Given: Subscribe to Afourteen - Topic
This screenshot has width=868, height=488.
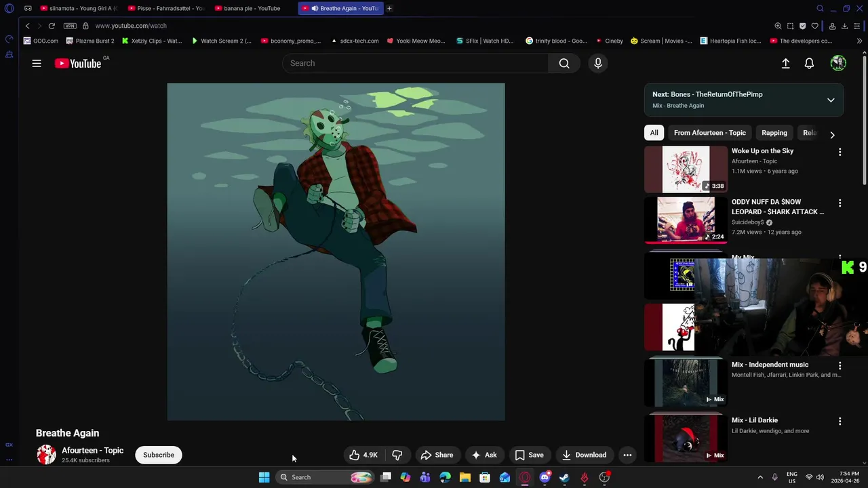Looking at the screenshot, I should click(x=159, y=455).
